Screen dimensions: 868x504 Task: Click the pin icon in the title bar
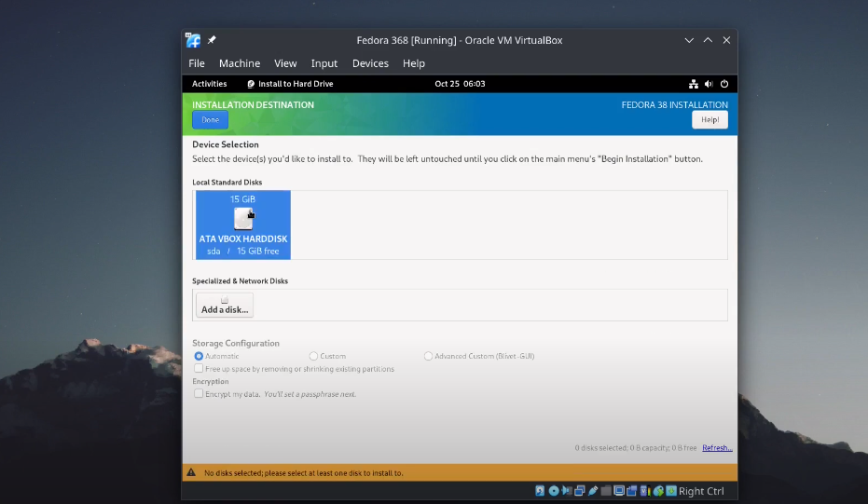coord(212,40)
